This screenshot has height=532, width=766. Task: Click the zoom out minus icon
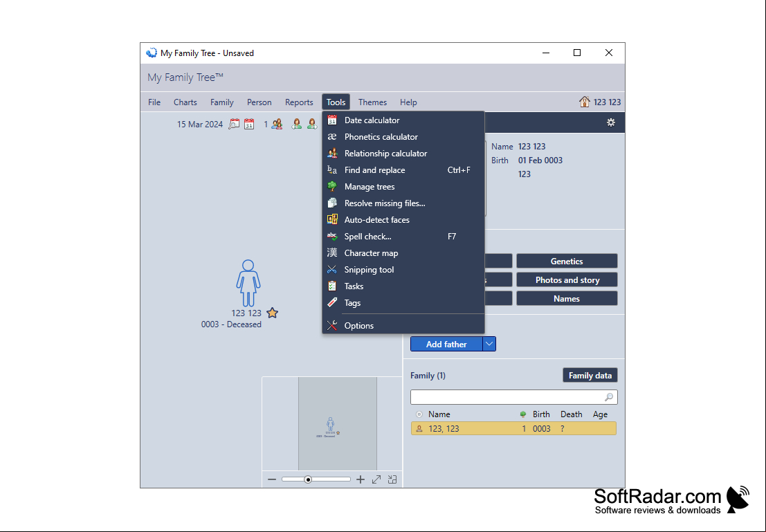coord(272,479)
